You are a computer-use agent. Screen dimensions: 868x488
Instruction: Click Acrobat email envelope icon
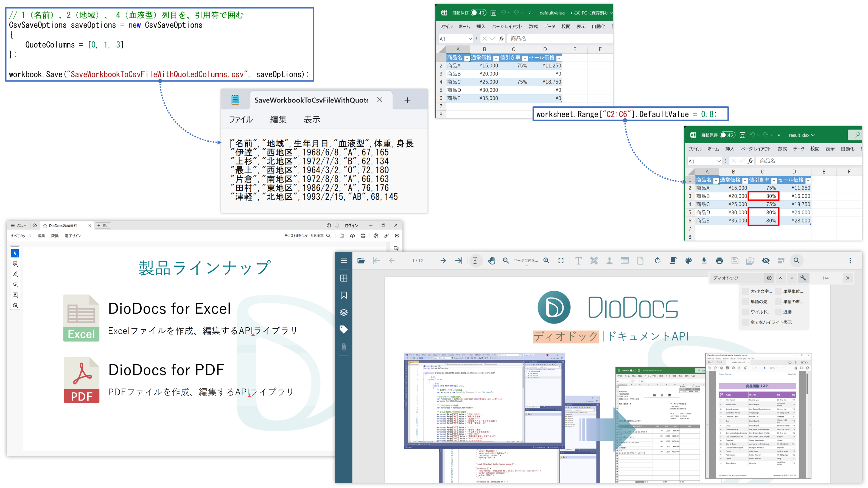tap(397, 236)
